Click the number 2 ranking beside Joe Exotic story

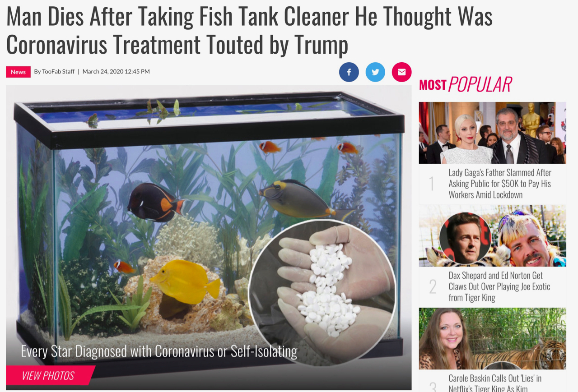pos(433,287)
